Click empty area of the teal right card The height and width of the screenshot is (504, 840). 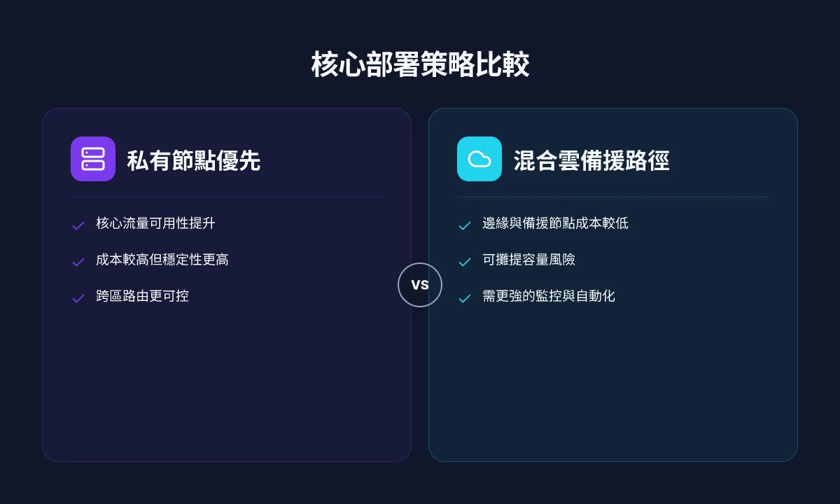coord(612,385)
